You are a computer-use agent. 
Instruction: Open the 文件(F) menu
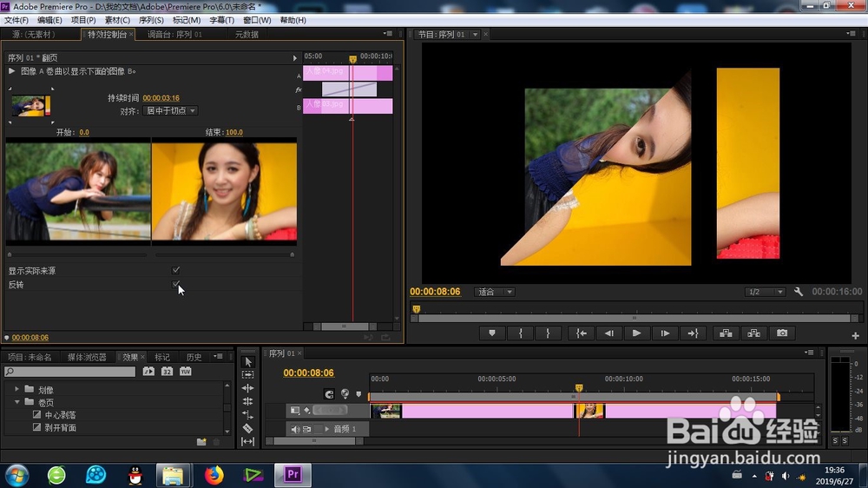(16, 20)
